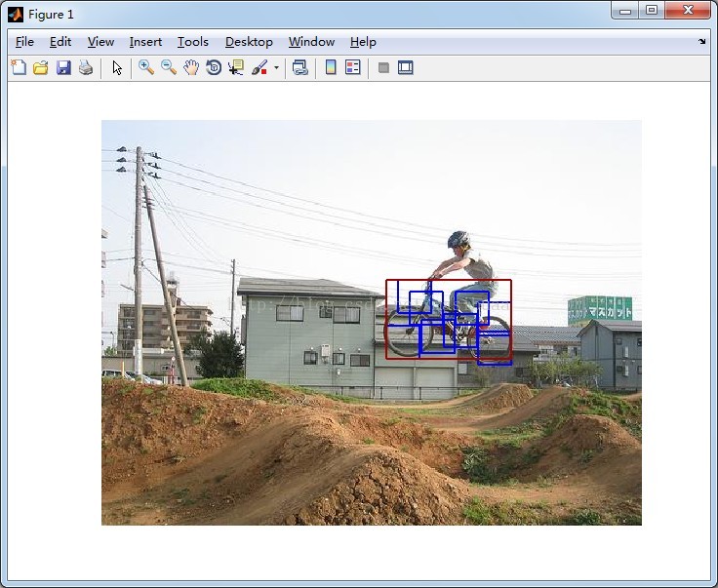Click the dock figure arrow in menu bar

[x=702, y=41]
